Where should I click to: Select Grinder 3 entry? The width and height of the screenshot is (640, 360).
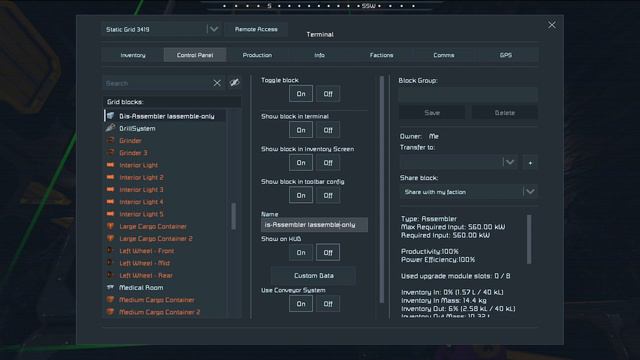(x=165, y=153)
